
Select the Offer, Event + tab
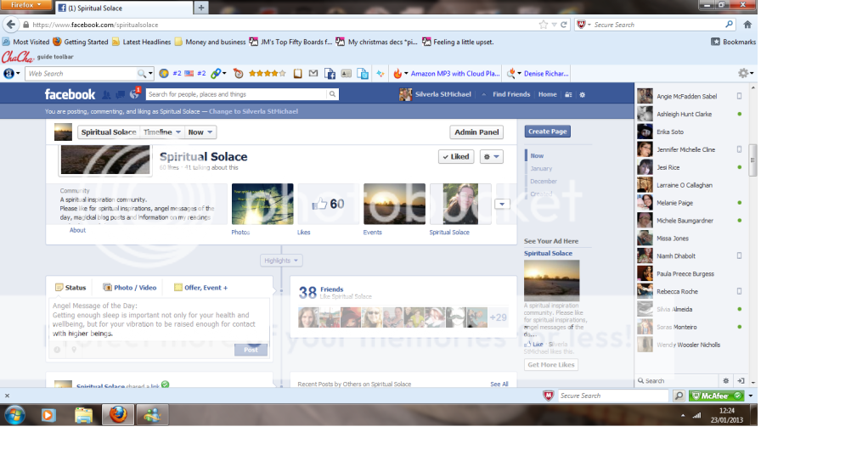[x=201, y=288]
